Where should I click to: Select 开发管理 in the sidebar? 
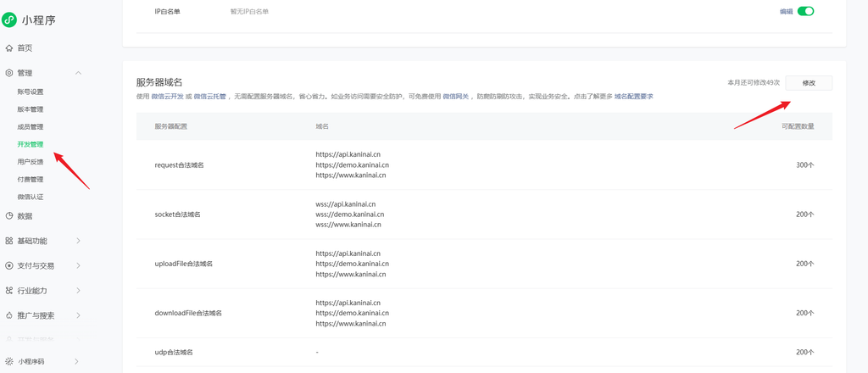coord(31,144)
